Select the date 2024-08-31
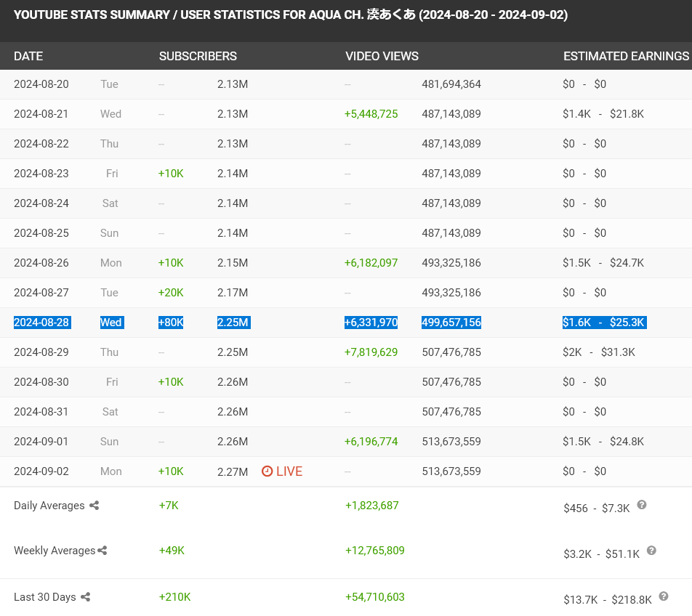 41,412
